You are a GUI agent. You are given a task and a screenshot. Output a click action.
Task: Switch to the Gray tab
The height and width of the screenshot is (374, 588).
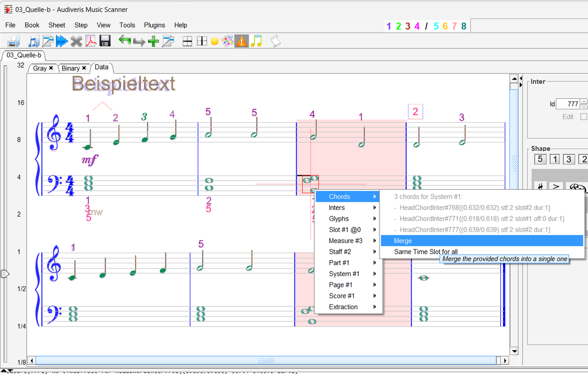[40, 68]
